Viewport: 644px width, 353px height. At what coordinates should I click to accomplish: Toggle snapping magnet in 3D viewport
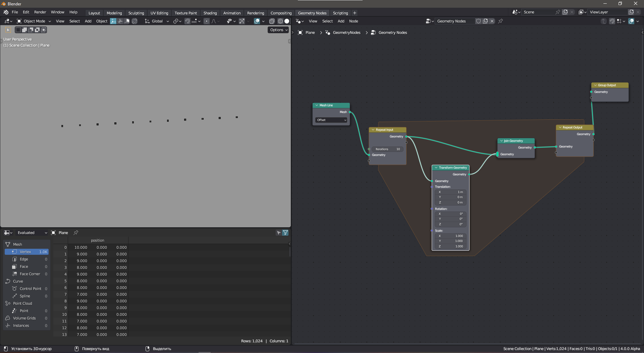coord(187,21)
